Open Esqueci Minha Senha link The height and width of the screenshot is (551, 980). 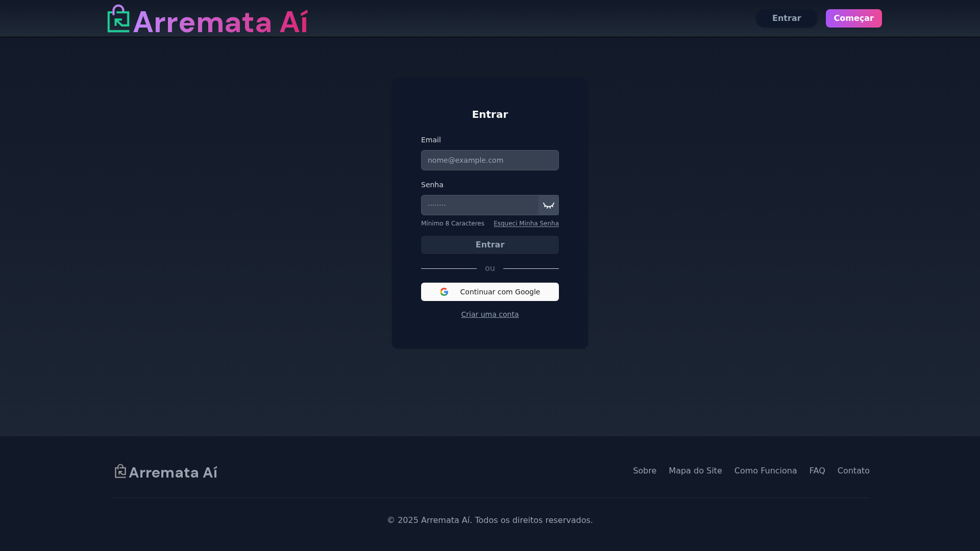coord(526,223)
